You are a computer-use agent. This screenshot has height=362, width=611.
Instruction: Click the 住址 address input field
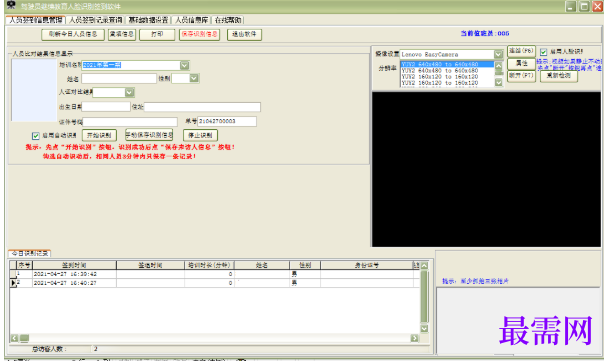(x=202, y=107)
